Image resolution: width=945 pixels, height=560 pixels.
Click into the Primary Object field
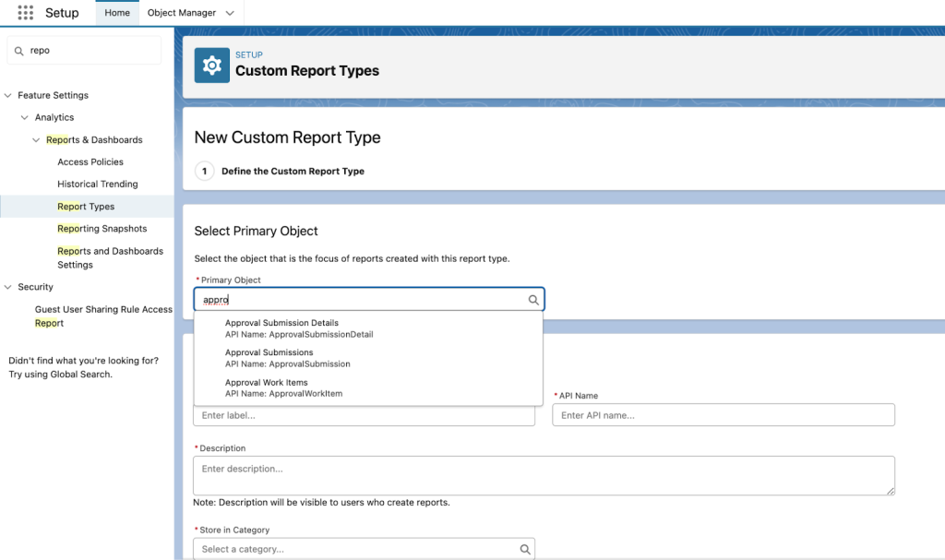coord(368,300)
